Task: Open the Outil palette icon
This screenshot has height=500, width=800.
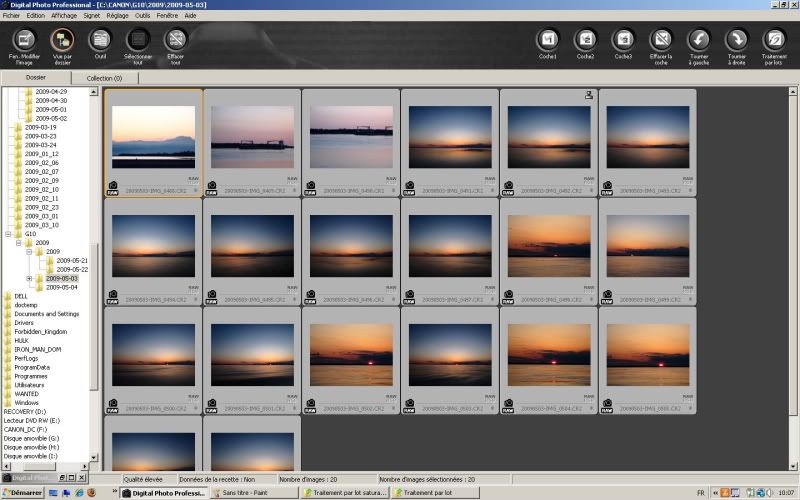Action: pyautogui.click(x=100, y=40)
